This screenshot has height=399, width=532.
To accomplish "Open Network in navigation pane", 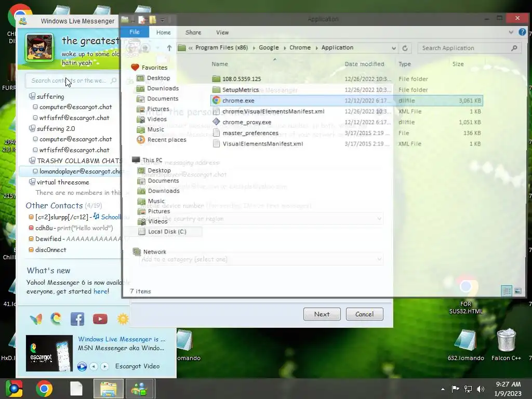I will click(x=154, y=252).
